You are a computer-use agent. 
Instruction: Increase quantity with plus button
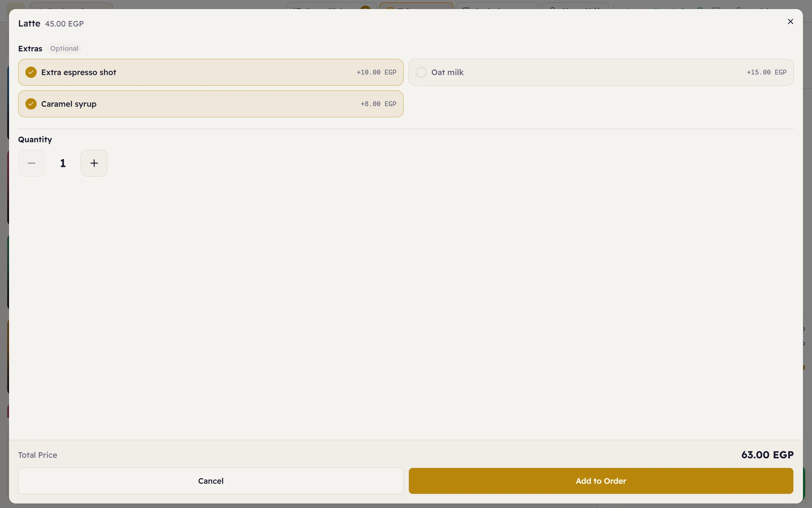coord(94,163)
